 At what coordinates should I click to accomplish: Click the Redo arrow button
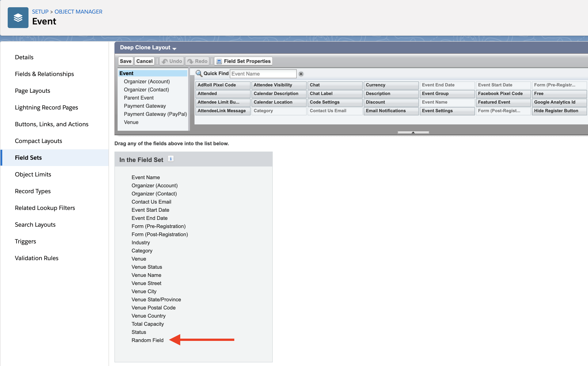coord(197,61)
